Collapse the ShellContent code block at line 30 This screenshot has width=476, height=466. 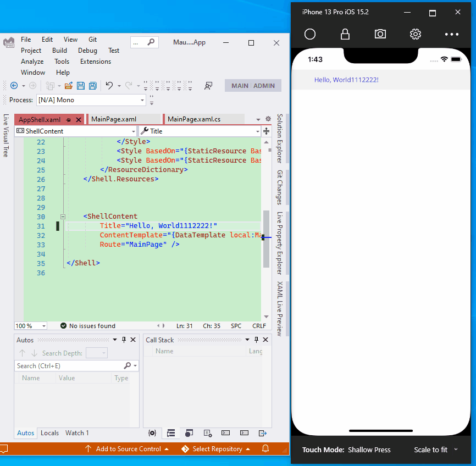[x=63, y=217]
